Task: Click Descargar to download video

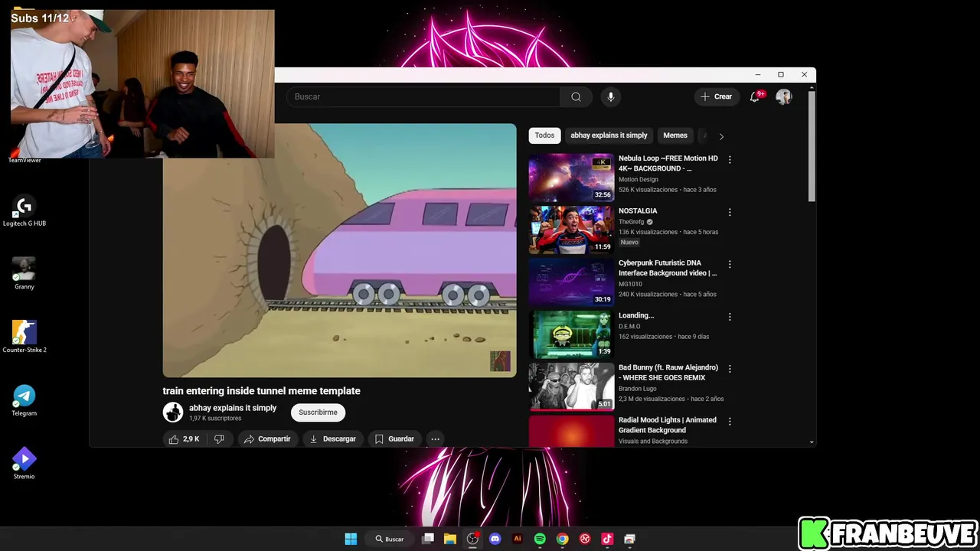Action: 332,439
